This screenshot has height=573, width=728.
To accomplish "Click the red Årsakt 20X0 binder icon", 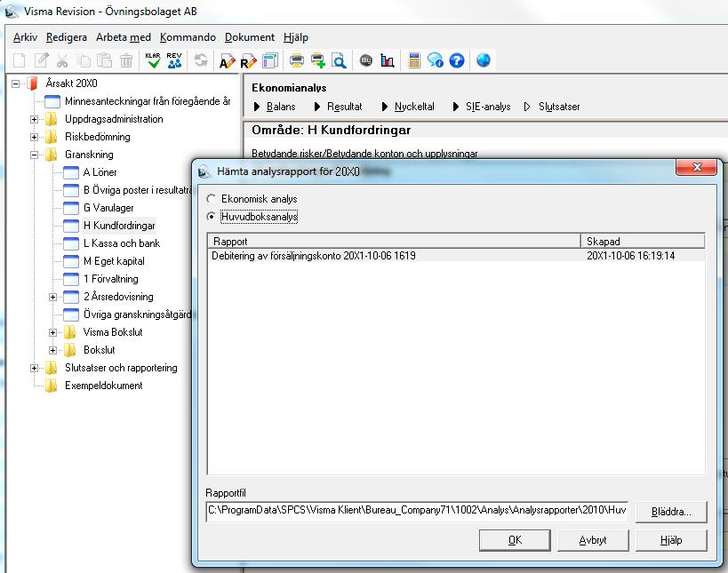I will [33, 84].
